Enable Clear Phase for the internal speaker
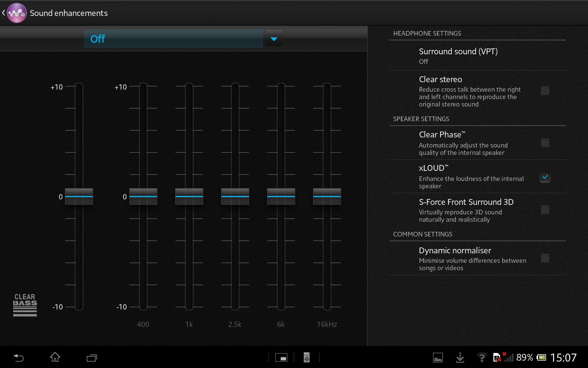Screen dimensions: 588x368 [545, 143]
